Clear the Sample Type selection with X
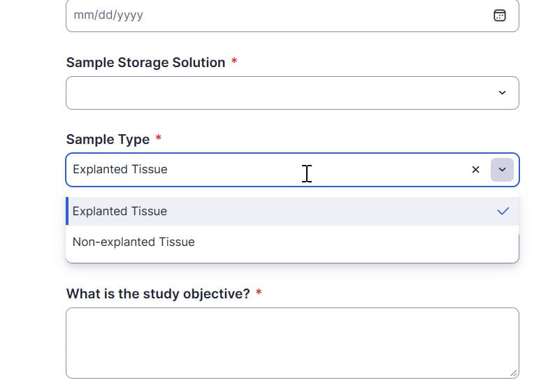Viewport: 555px width, 392px height. pos(475,170)
